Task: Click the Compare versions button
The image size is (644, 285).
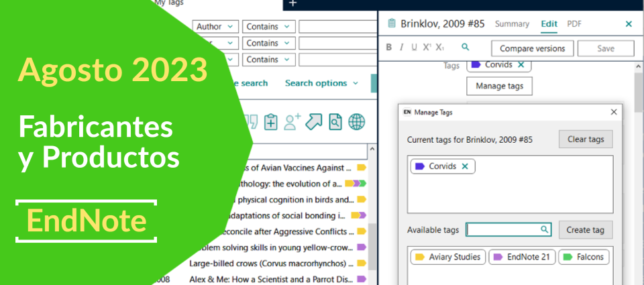Action: pos(532,48)
